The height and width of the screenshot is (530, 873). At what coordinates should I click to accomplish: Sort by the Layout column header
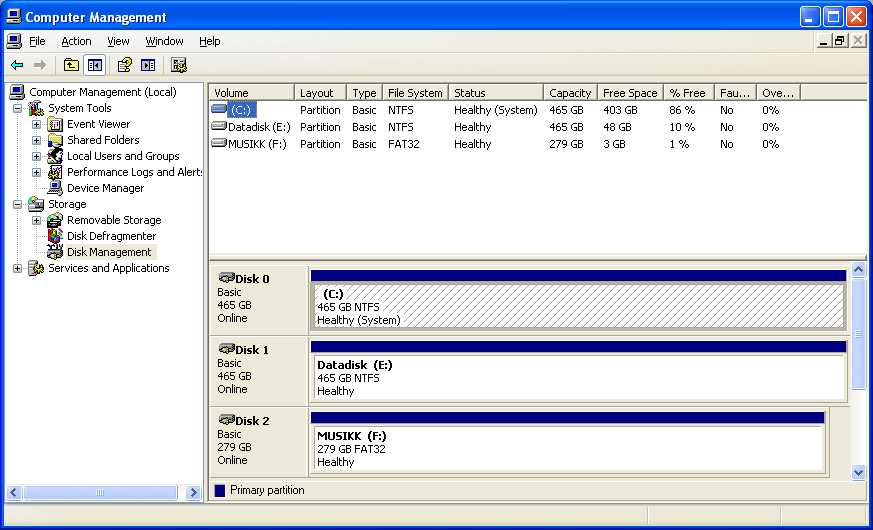pos(320,92)
